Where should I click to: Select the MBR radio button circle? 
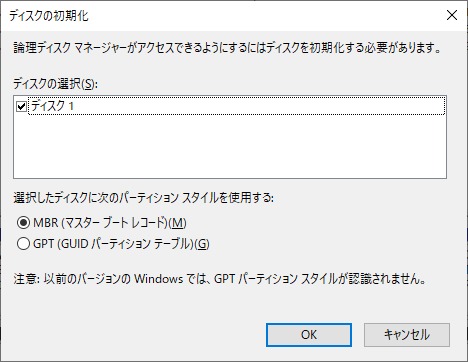[x=23, y=223]
